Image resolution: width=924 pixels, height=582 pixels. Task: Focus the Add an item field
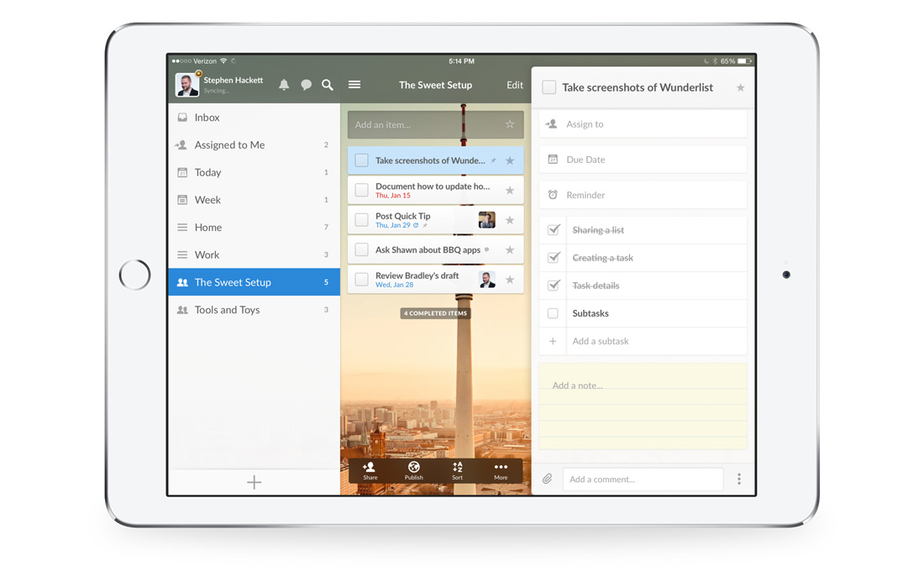(x=435, y=125)
